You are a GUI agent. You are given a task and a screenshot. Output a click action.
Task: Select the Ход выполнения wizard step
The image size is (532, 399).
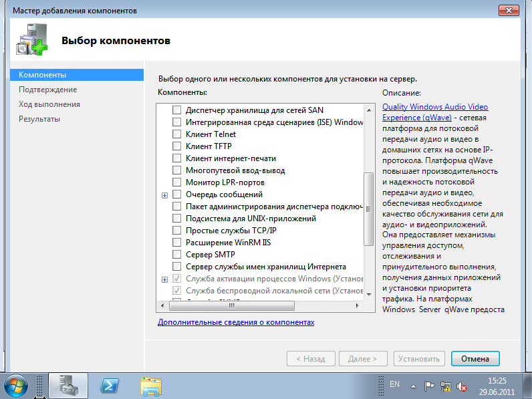click(x=49, y=104)
